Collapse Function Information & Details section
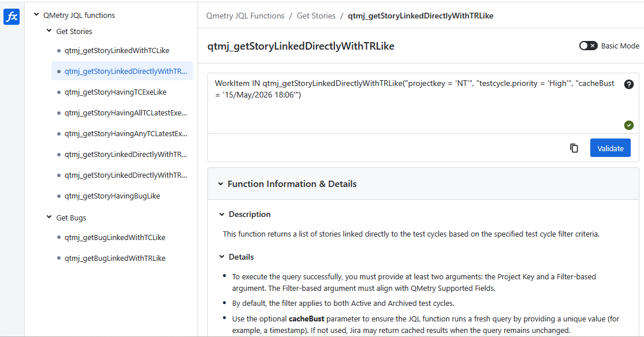The width and height of the screenshot is (644, 337). pos(221,184)
